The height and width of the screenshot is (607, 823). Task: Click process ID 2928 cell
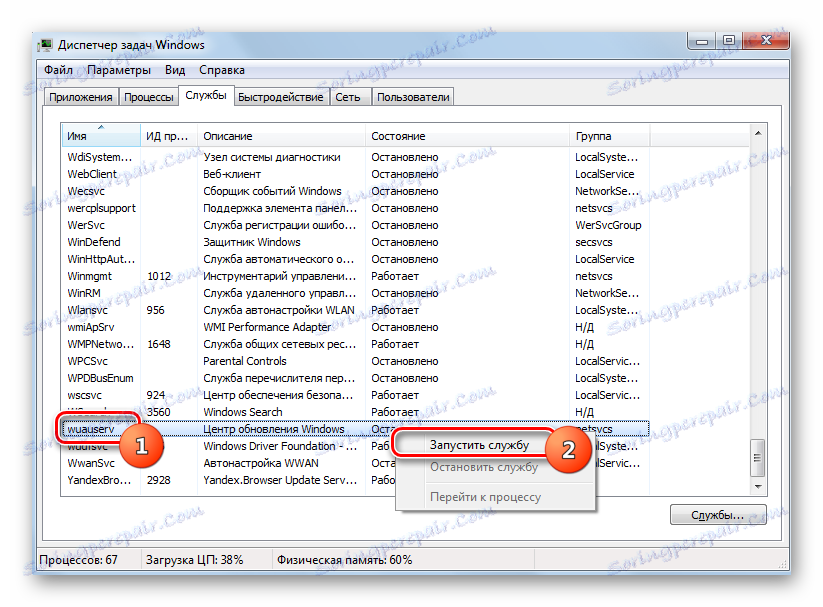click(x=159, y=480)
